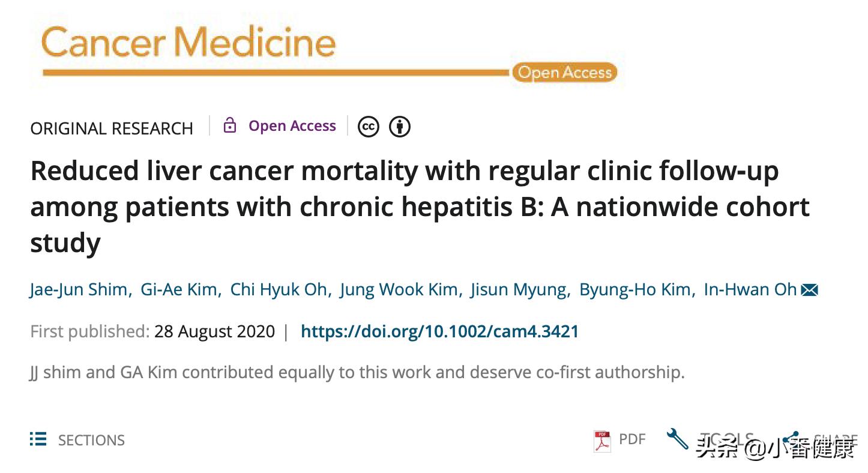
Task: Open the PDF link
Action: click(x=631, y=439)
